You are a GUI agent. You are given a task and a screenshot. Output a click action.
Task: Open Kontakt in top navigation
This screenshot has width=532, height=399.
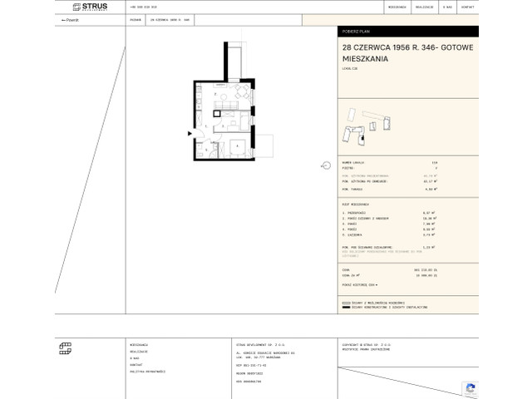point(467,7)
